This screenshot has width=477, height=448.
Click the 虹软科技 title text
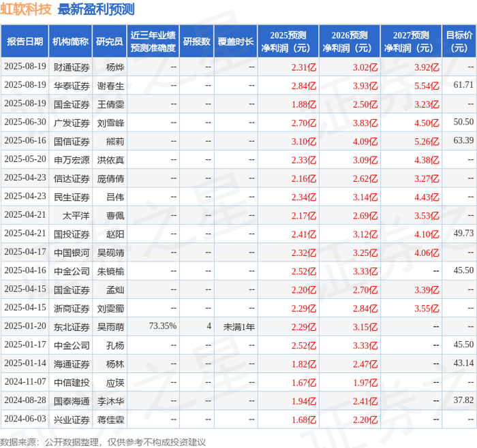coord(26,9)
